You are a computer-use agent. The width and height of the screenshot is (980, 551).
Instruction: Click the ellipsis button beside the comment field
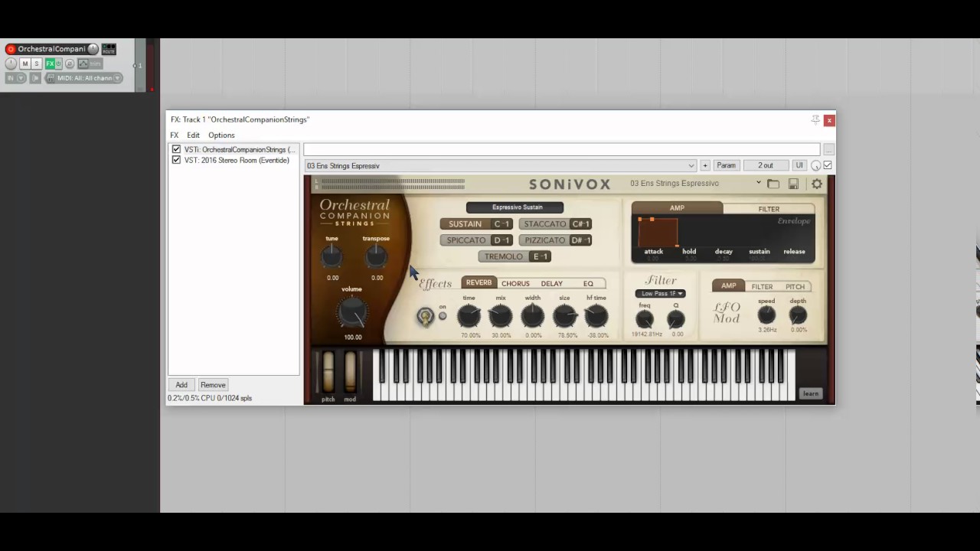pyautogui.click(x=828, y=149)
